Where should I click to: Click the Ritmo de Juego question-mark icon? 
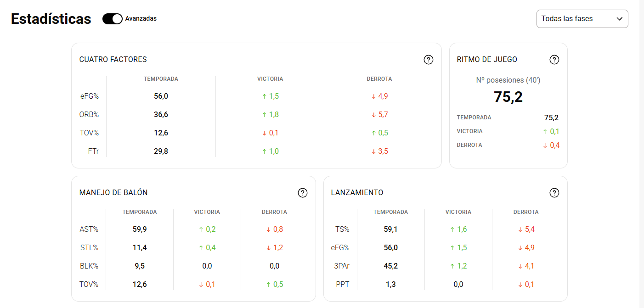(554, 60)
